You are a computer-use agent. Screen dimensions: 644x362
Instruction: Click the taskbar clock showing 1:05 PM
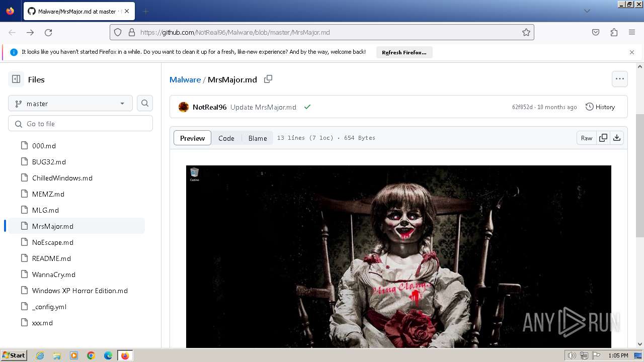point(618,355)
